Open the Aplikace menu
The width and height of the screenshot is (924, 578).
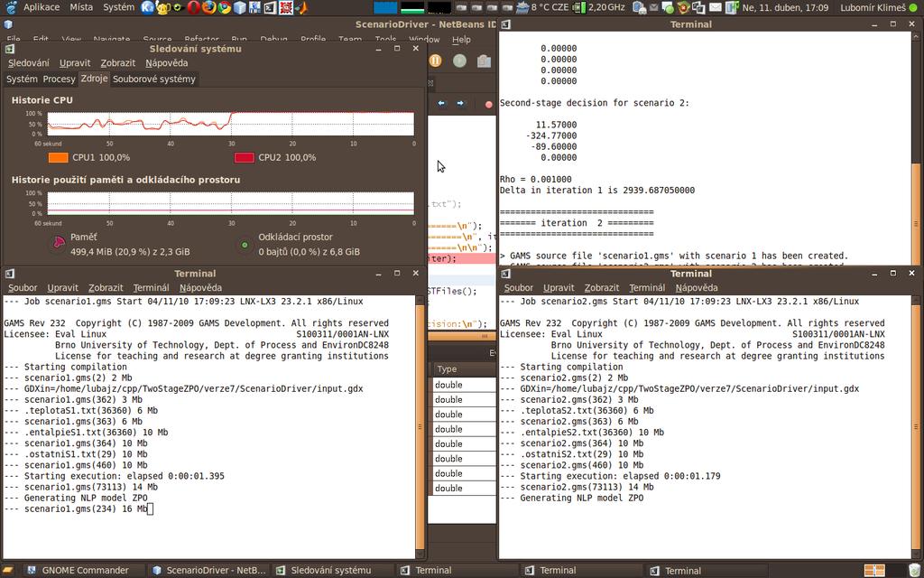(x=42, y=7)
